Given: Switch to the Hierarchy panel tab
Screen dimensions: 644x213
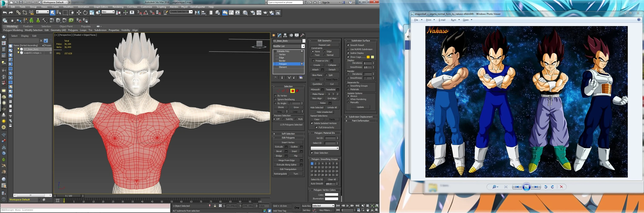Looking at the screenshot, I should [x=285, y=35].
